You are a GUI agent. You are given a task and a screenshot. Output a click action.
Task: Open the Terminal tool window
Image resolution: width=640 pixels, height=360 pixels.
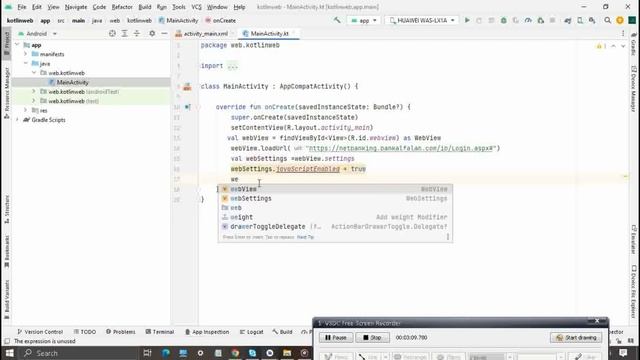pos(160,332)
